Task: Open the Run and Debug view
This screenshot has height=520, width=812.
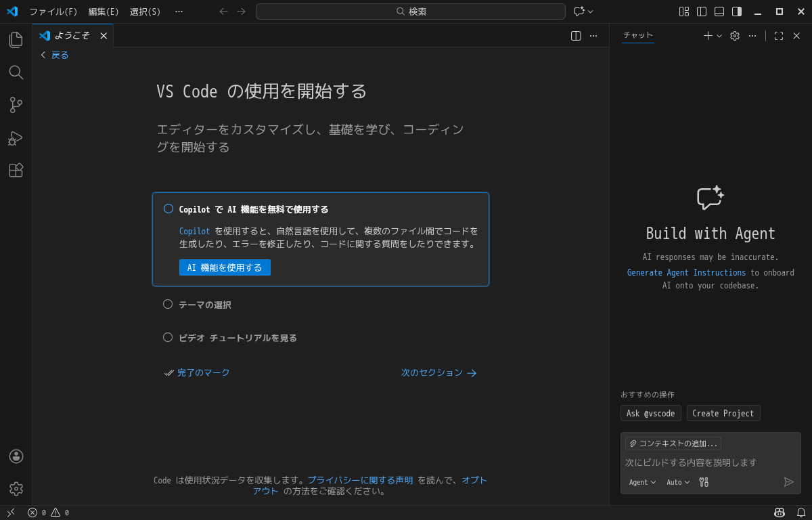Action: [x=16, y=138]
